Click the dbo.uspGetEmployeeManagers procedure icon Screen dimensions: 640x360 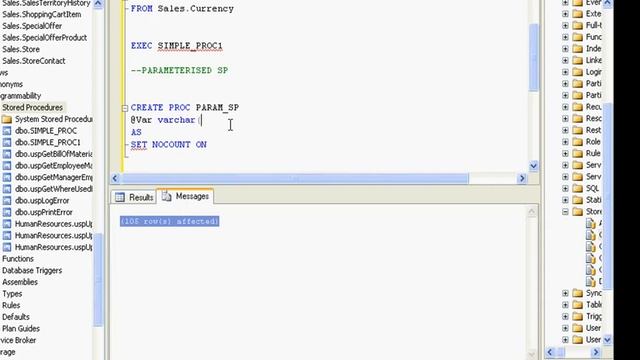pos(7,166)
